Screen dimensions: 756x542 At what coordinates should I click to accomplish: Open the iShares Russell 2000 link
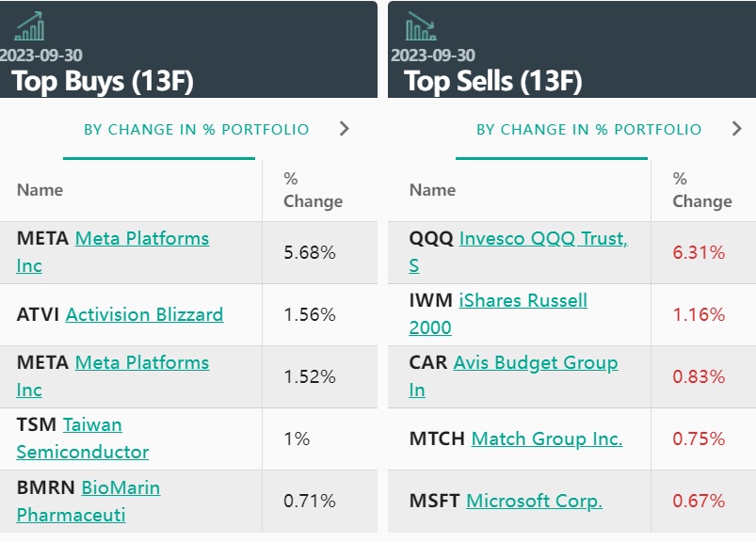[523, 301]
